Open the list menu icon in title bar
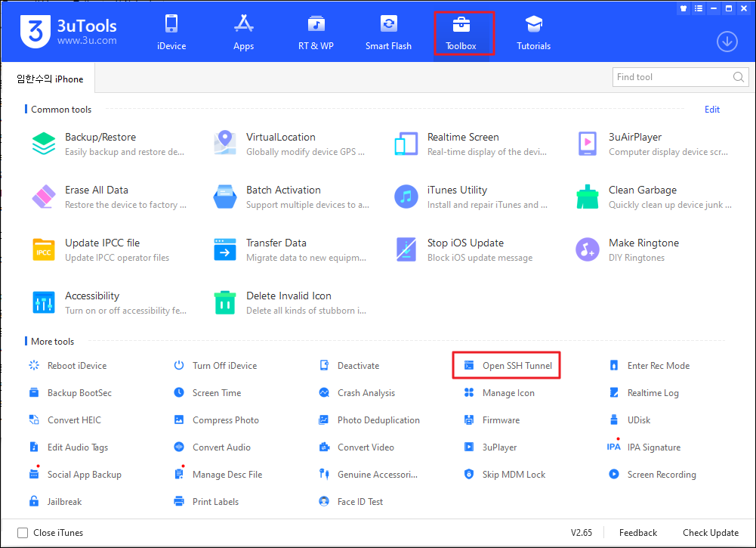Viewport: 756px width, 548px height. pos(698,8)
